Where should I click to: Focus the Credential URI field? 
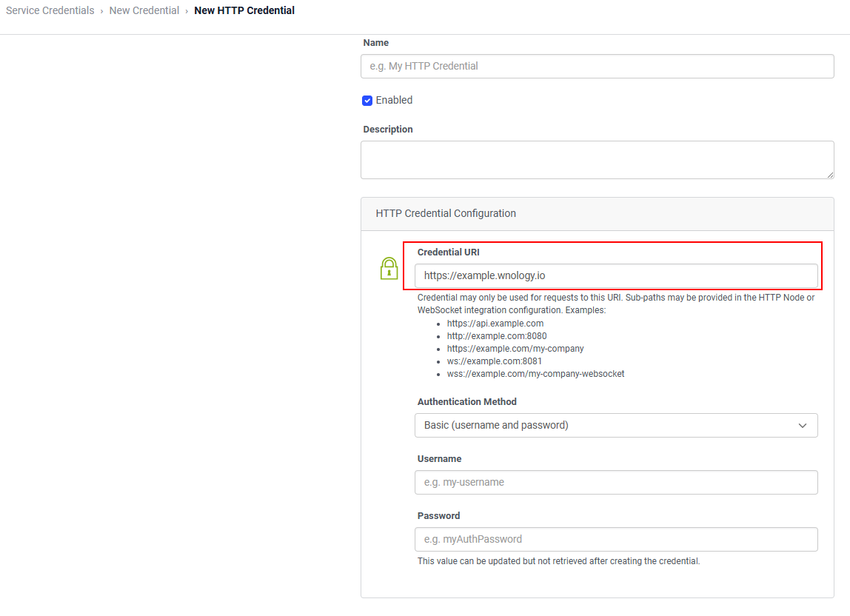point(616,275)
